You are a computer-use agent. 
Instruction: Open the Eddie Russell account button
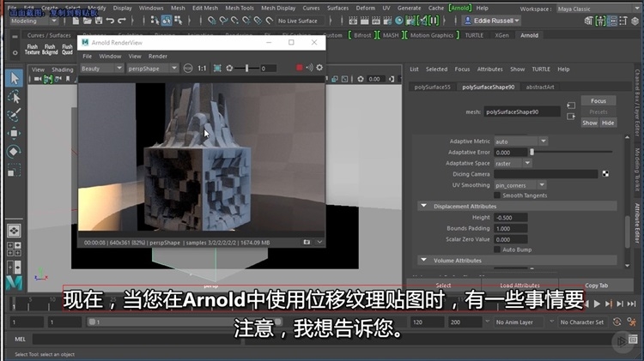click(x=491, y=21)
